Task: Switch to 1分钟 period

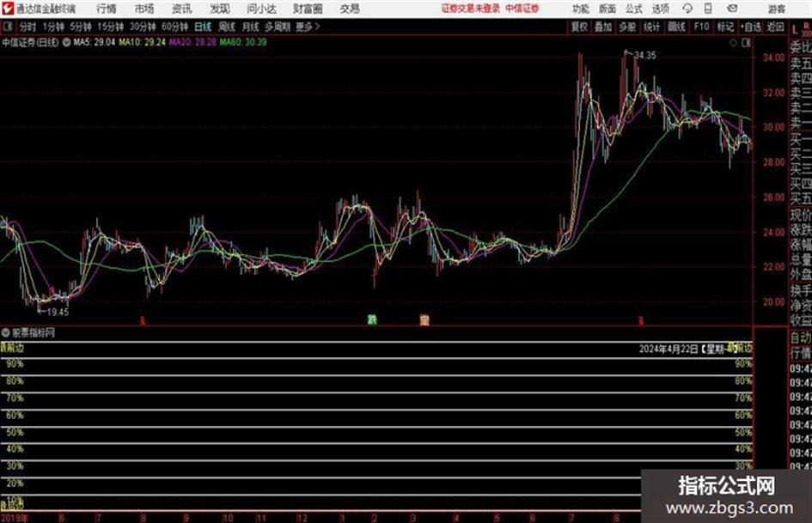Action: 53,27
